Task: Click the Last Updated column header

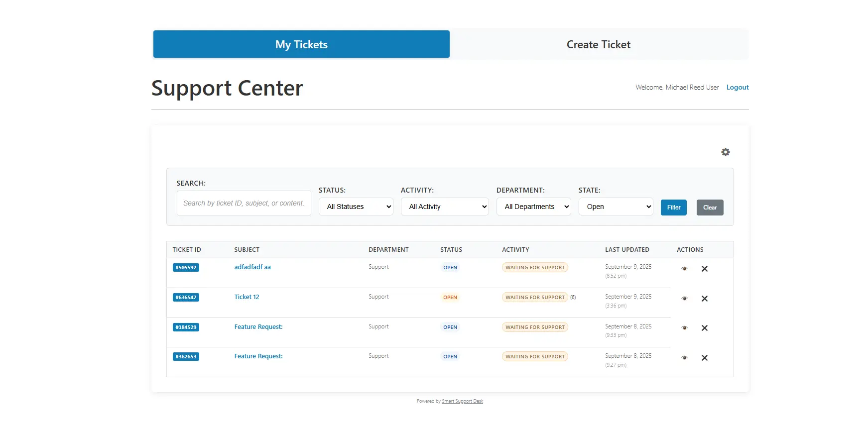Action: [627, 250]
